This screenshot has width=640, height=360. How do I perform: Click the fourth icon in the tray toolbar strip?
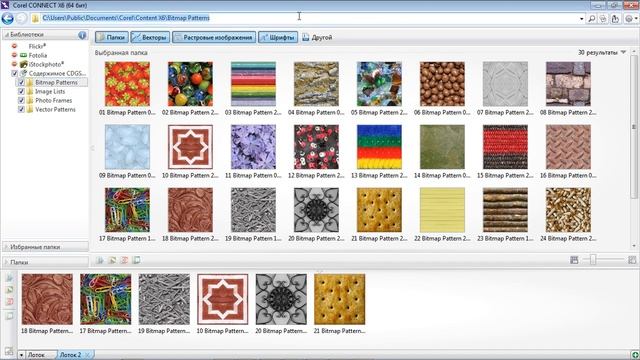tap(137, 260)
